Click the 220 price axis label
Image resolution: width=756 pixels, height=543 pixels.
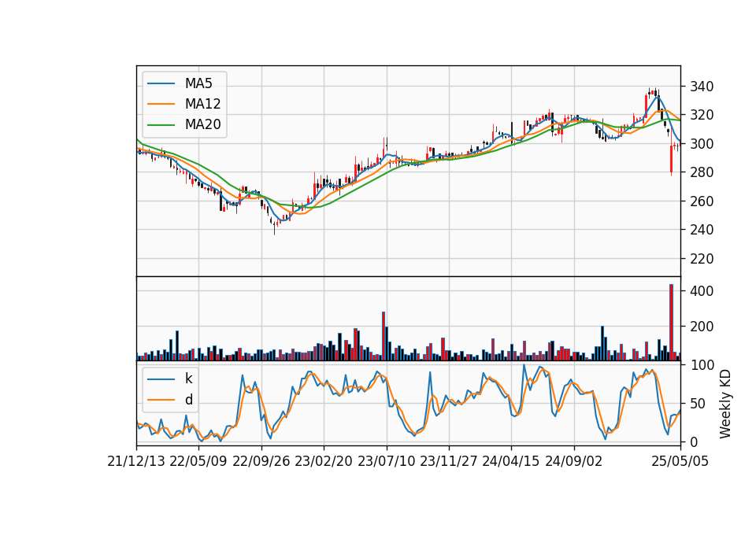[702, 259]
